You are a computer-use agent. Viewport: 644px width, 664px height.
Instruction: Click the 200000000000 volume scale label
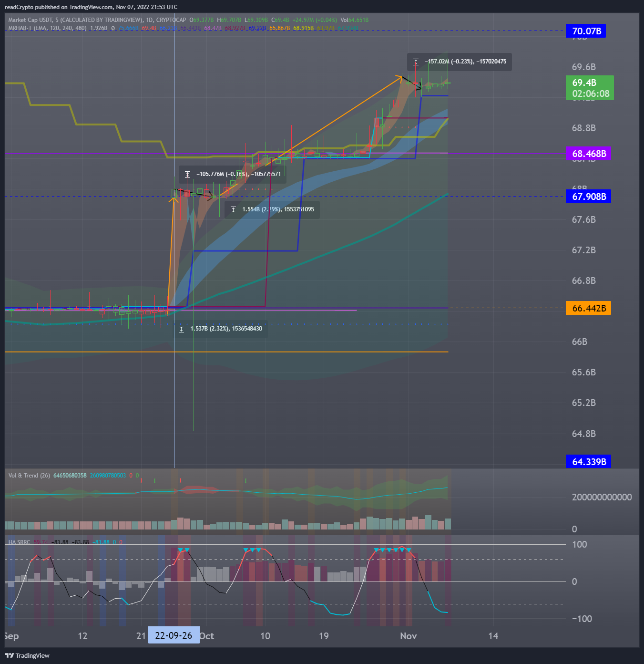pyautogui.click(x=602, y=497)
